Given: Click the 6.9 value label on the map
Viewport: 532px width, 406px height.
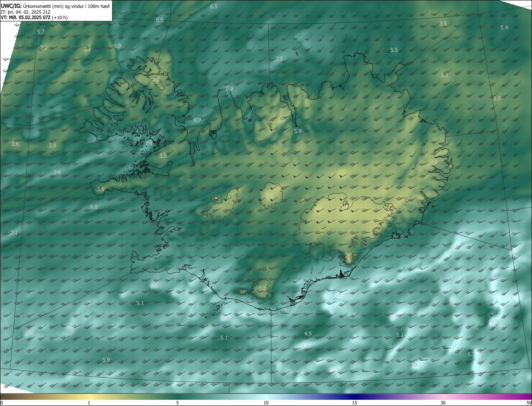Looking at the screenshot, I should 117,46.
